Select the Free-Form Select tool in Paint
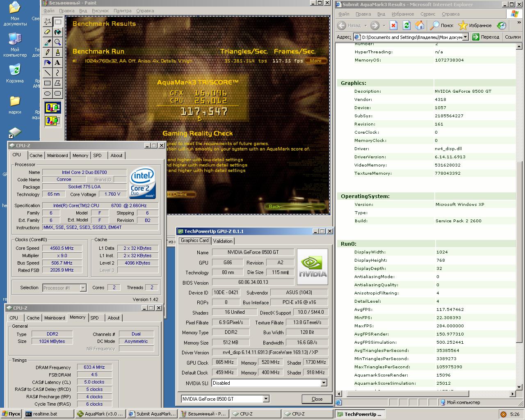This screenshot has width=525, height=420. (x=48, y=22)
